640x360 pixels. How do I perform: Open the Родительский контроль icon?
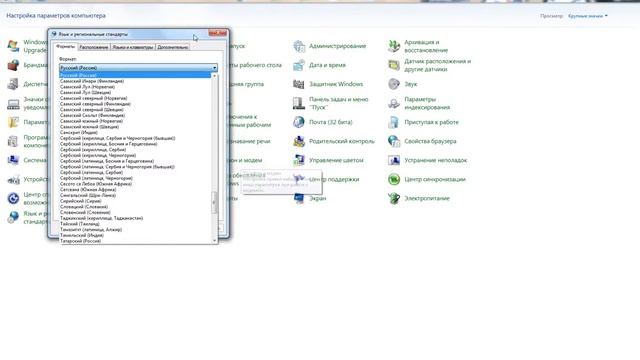[x=299, y=141]
